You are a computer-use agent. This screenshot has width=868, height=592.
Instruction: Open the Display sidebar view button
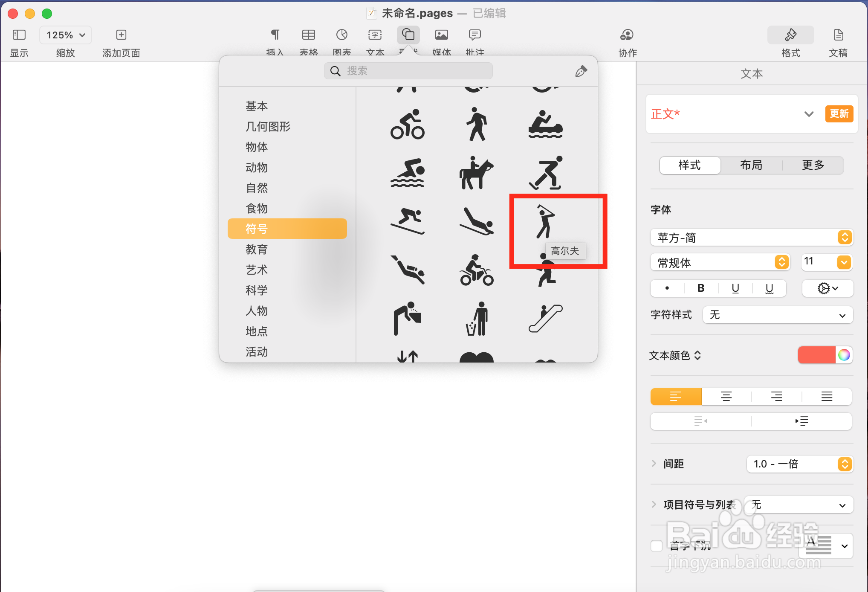[x=19, y=35]
